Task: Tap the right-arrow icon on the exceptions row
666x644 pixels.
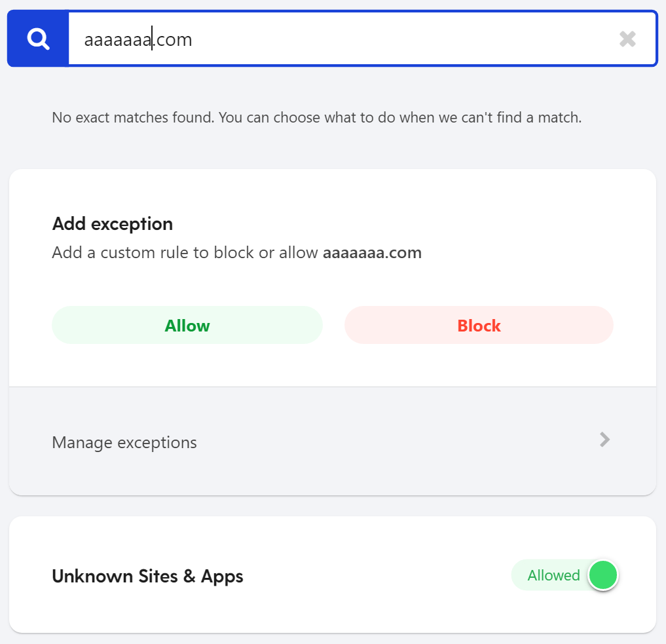Action: (x=605, y=440)
